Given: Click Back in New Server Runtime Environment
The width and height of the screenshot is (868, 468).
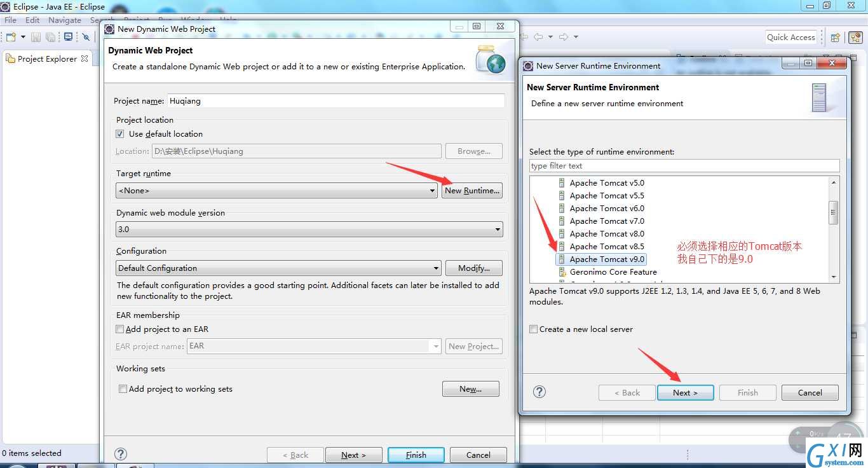Looking at the screenshot, I should (627, 393).
